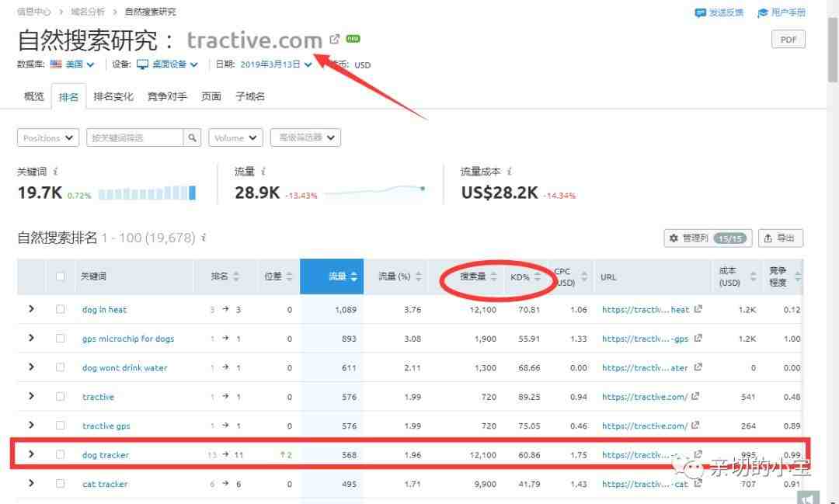Click the keyword count bar chart
The height and width of the screenshot is (504, 839).
[x=147, y=193]
